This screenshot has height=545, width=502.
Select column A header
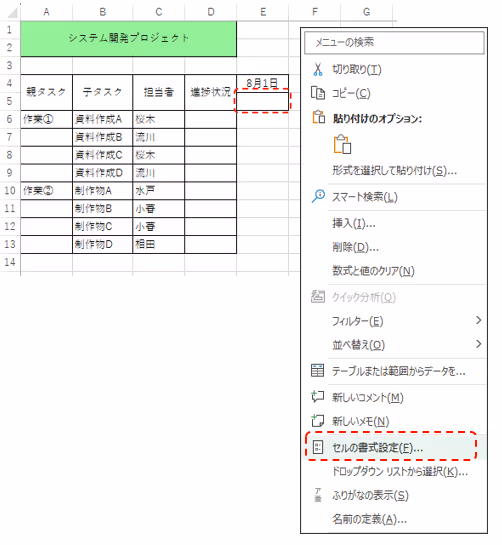coord(46,12)
